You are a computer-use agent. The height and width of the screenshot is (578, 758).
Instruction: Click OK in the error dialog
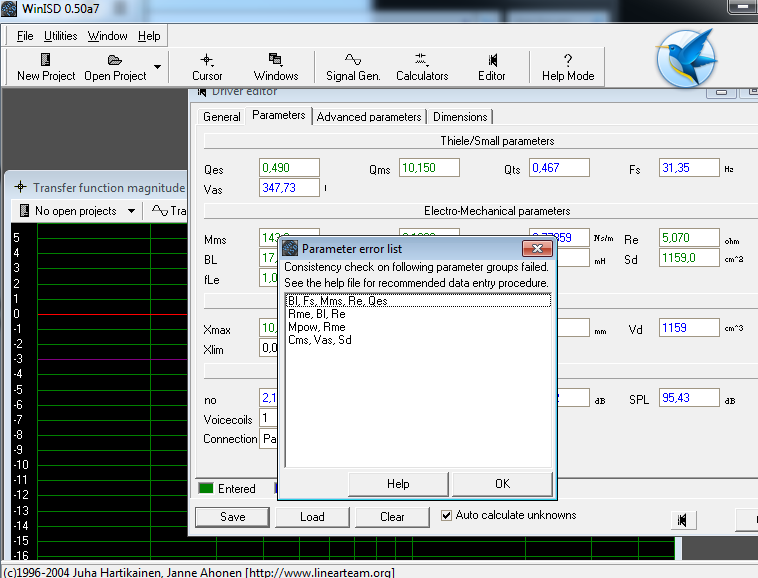502,484
